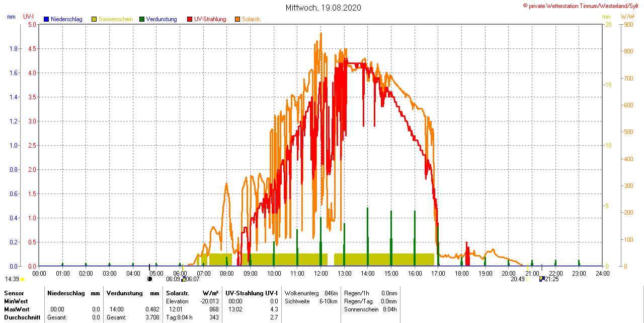Click the 24:00 label on the time axis

click(602, 273)
